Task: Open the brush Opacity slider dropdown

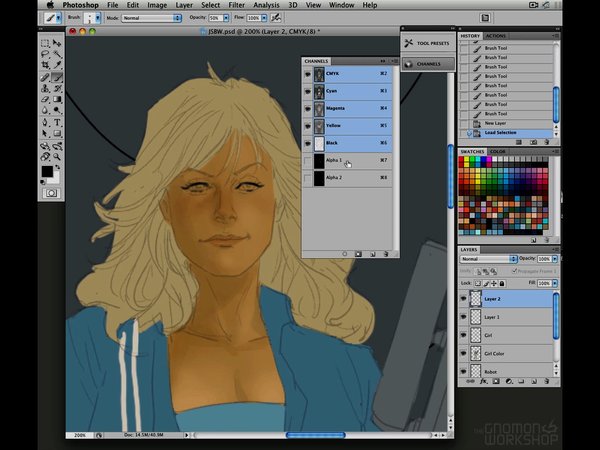Action: [x=226, y=18]
